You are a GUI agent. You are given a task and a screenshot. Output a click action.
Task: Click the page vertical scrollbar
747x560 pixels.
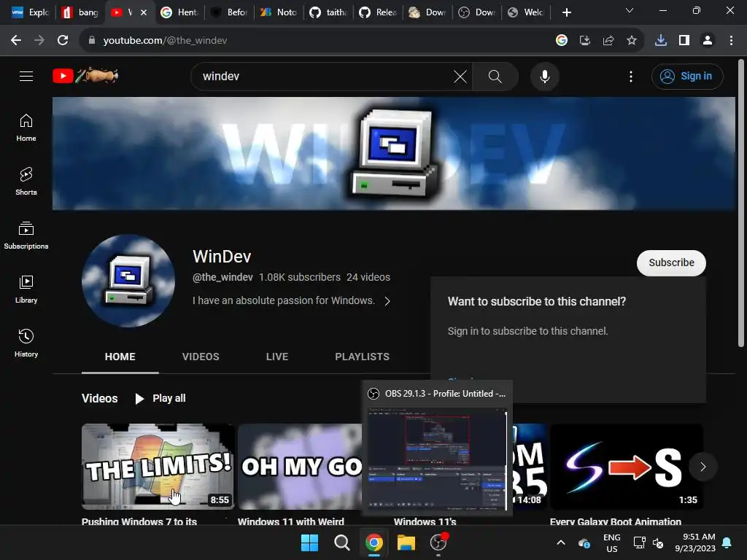(741, 203)
